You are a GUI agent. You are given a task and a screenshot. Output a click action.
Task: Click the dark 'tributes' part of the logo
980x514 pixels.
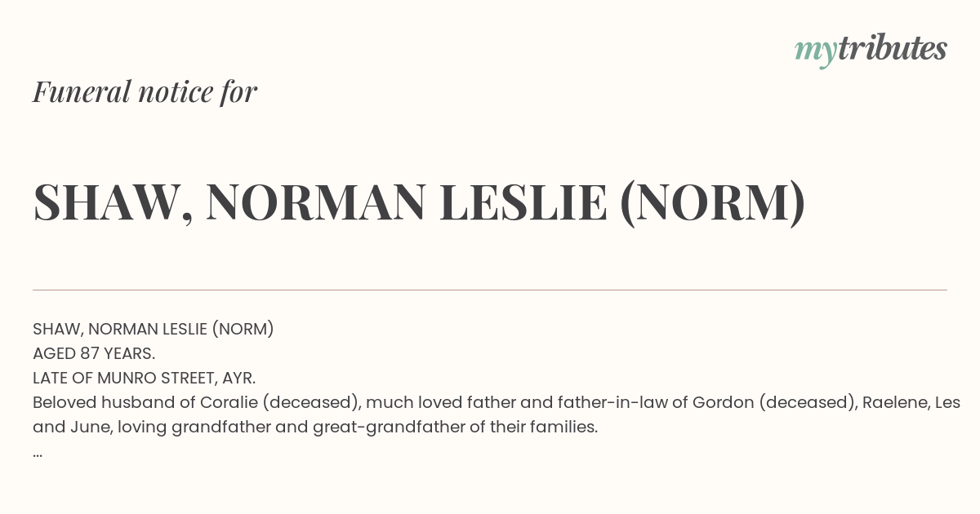point(892,48)
